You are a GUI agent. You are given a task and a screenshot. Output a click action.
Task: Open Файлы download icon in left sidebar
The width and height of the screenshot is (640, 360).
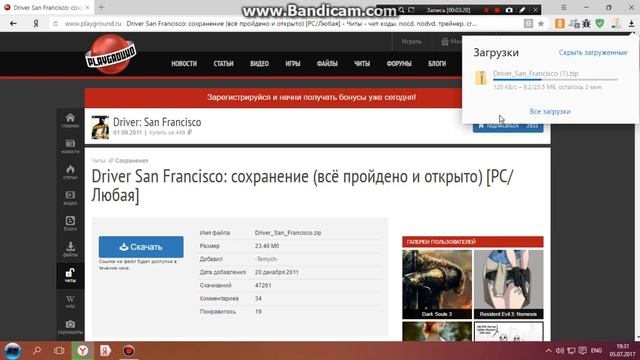pos(70,249)
